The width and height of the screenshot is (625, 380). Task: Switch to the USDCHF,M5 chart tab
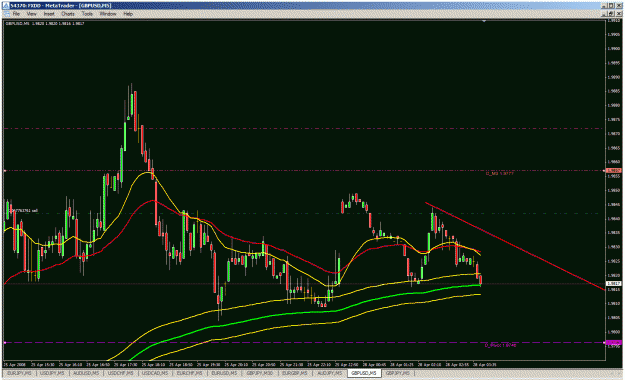(120, 373)
